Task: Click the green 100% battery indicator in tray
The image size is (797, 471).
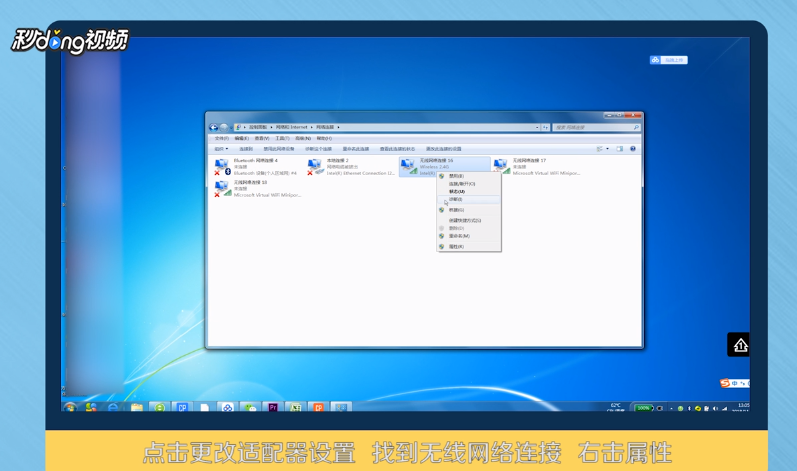Action: coord(643,407)
